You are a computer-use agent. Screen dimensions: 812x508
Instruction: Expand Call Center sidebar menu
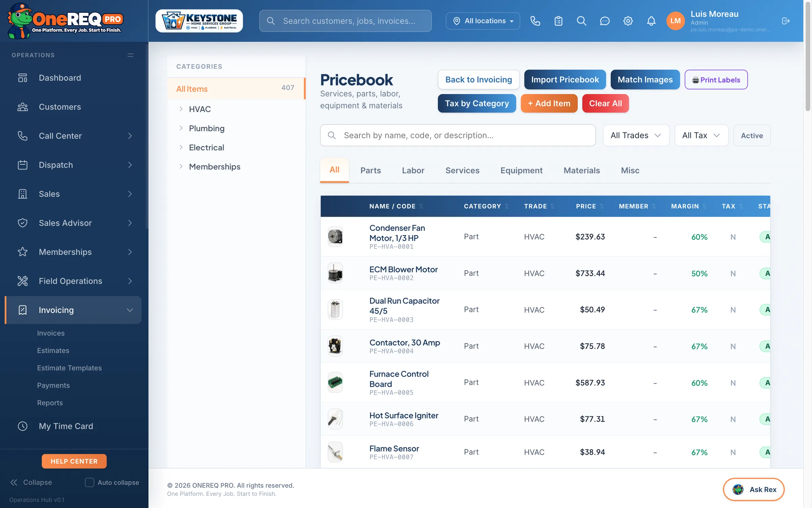pyautogui.click(x=73, y=136)
